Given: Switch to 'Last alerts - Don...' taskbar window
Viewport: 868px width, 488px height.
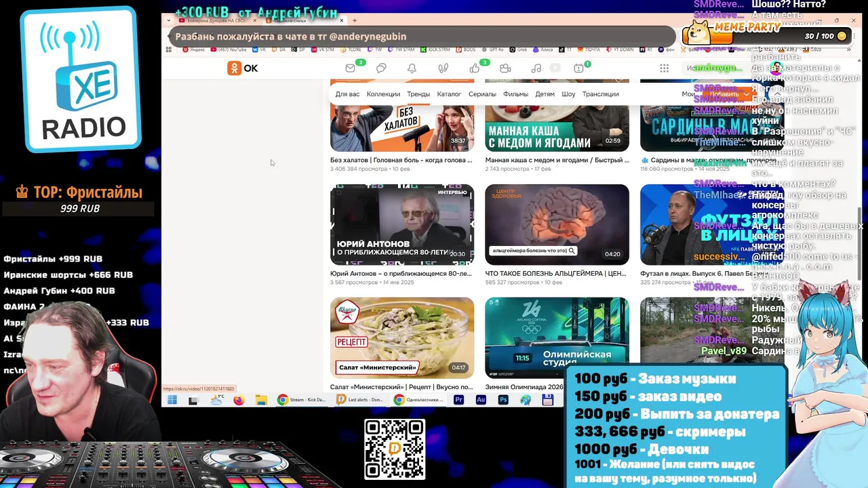Looking at the screenshot, I should click(360, 400).
